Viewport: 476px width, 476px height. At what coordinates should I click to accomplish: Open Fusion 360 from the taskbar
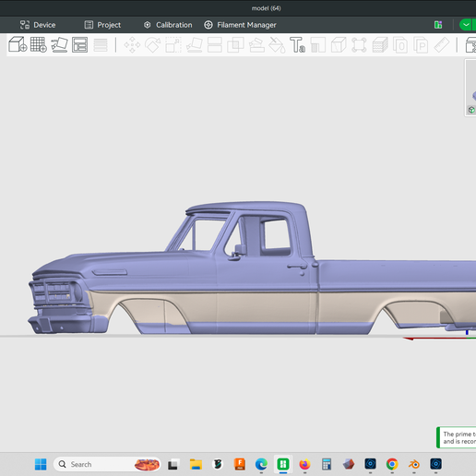[240, 464]
